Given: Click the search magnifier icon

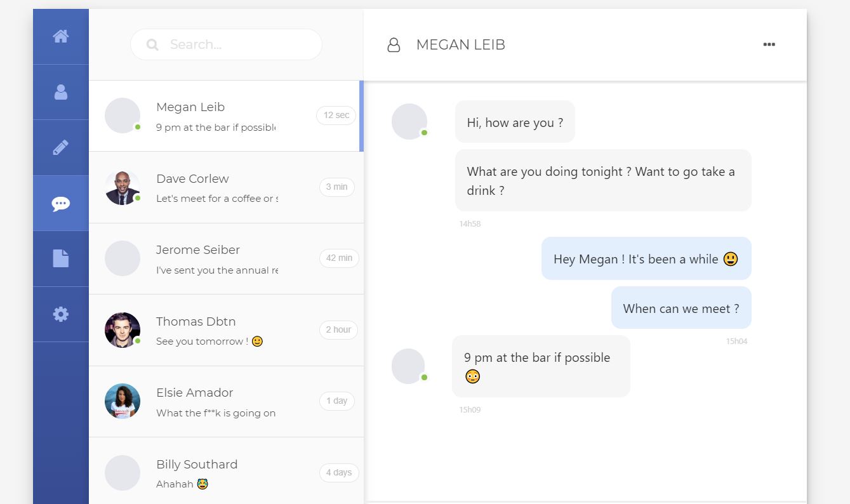Looking at the screenshot, I should 152,44.
